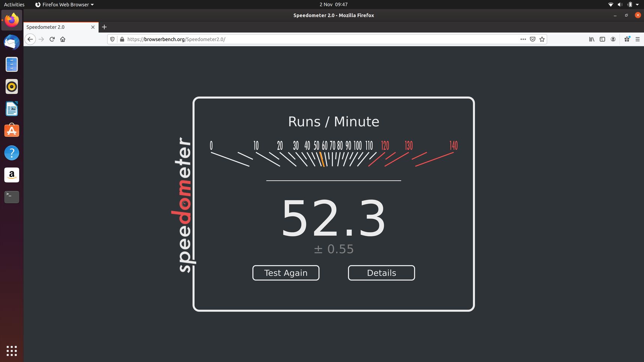This screenshot has width=644, height=362.
Task: Open Activities overview
Action: pyautogui.click(x=14, y=4)
